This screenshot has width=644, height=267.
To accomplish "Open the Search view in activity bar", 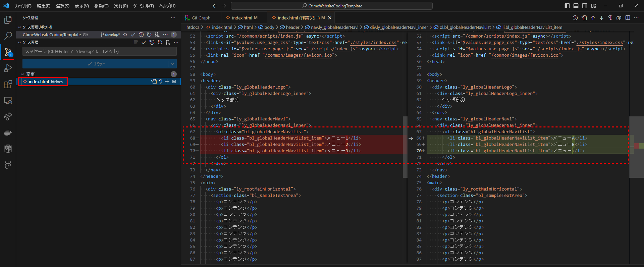I will pos(8,36).
